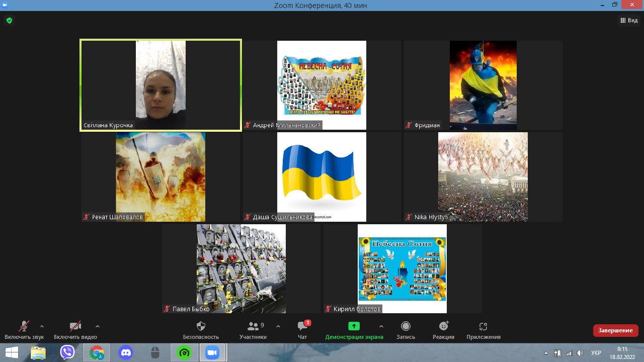Open the Участники participants panel

coord(253,330)
